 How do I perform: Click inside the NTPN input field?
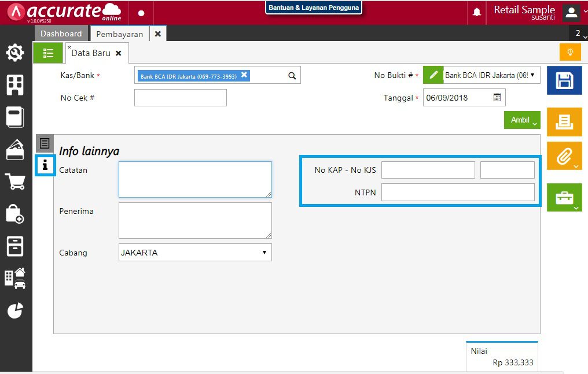pyautogui.click(x=459, y=192)
